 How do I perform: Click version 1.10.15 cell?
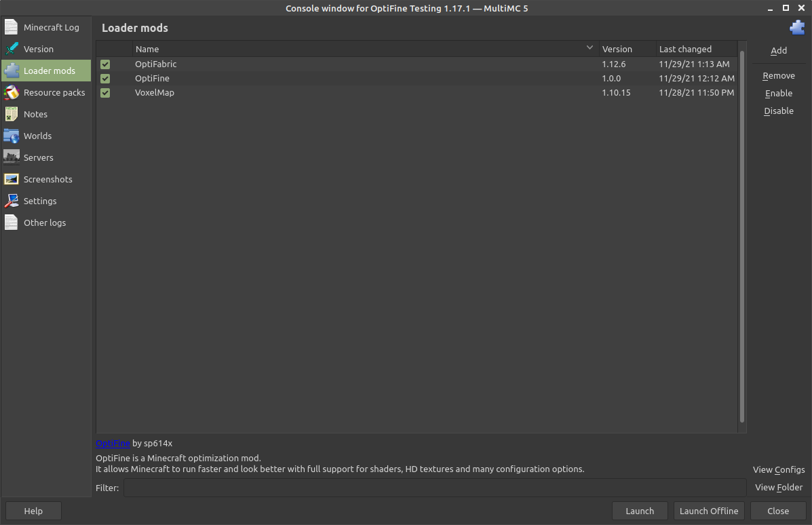(616, 93)
